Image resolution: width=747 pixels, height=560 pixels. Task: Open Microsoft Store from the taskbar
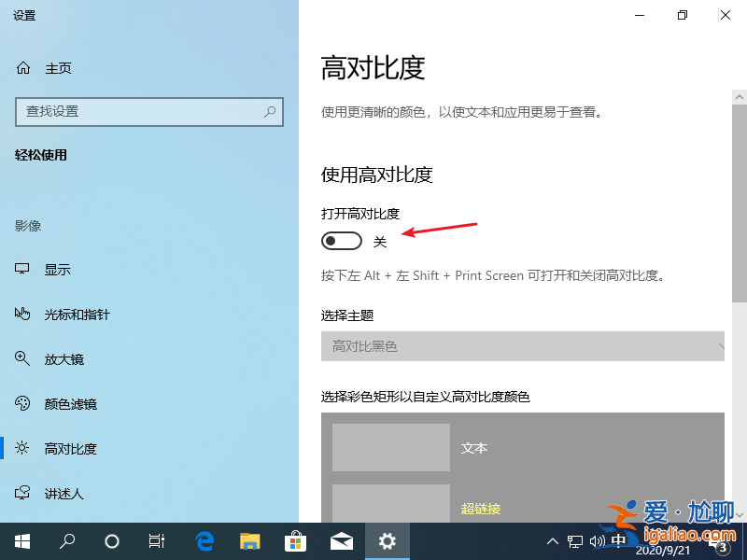coord(295,540)
